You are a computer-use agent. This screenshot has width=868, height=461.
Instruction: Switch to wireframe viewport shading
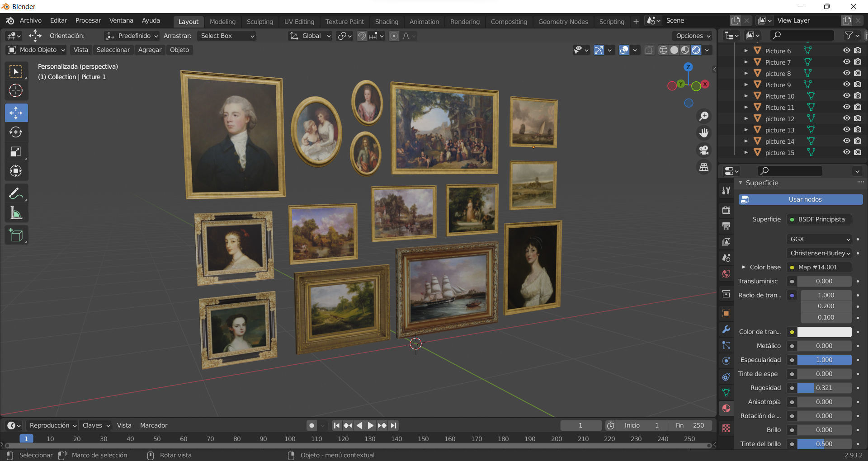(663, 50)
